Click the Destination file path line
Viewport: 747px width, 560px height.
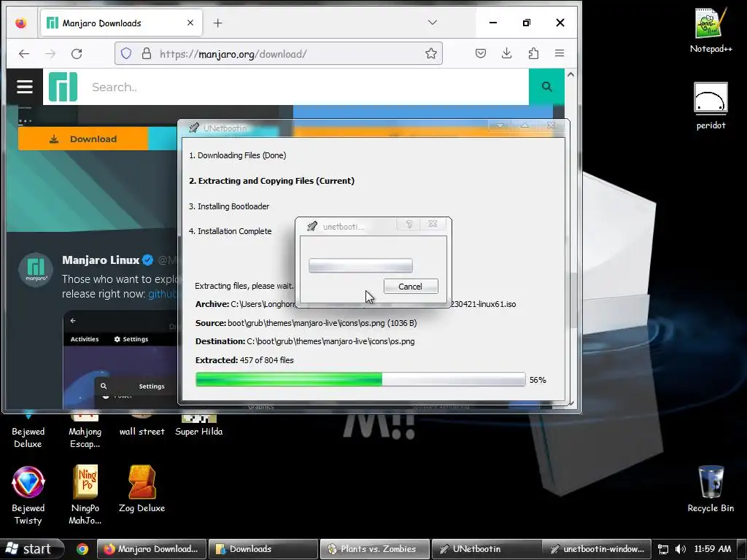click(x=305, y=341)
